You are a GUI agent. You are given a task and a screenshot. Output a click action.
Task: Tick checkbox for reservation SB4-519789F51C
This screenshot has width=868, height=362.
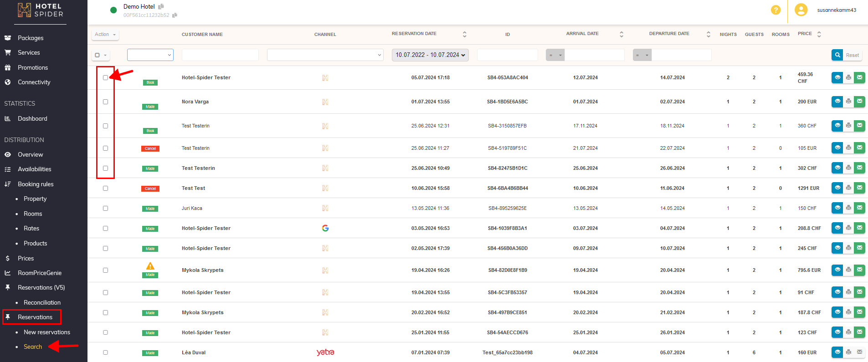coord(105,148)
